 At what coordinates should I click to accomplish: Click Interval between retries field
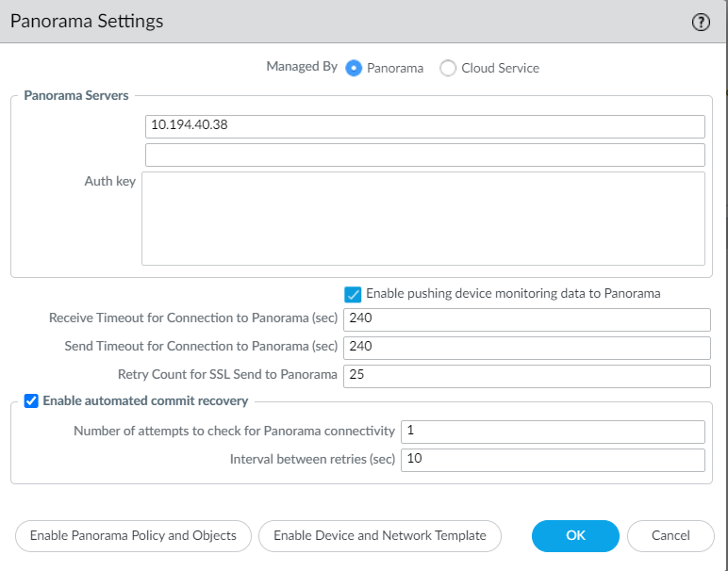coord(553,460)
